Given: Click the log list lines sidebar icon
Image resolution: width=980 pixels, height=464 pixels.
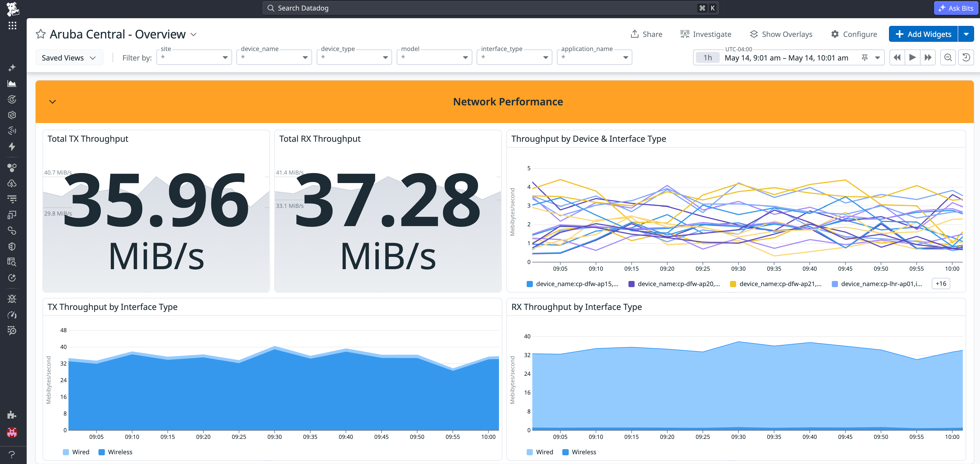Looking at the screenshot, I should point(12,199).
